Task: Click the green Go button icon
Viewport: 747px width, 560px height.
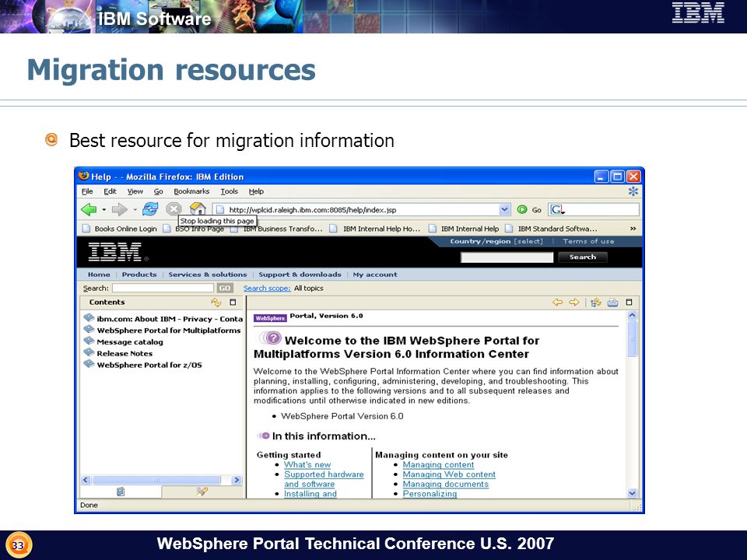Action: [522, 209]
